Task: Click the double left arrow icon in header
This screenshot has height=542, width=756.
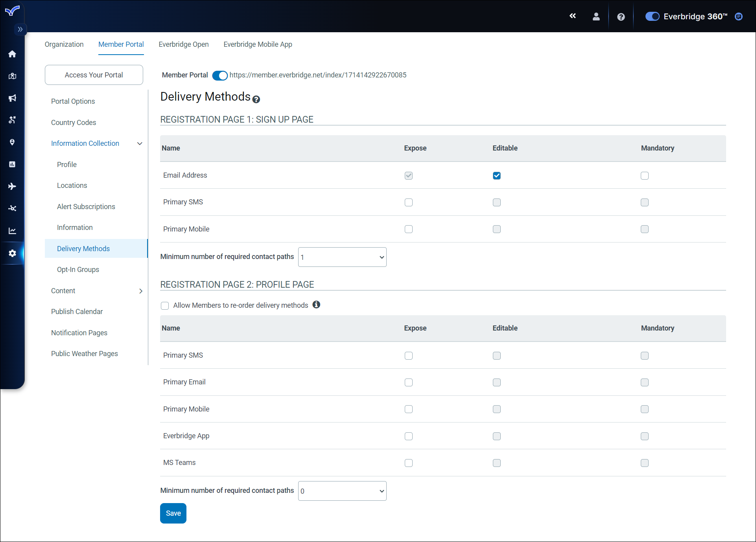Action: pyautogui.click(x=573, y=16)
